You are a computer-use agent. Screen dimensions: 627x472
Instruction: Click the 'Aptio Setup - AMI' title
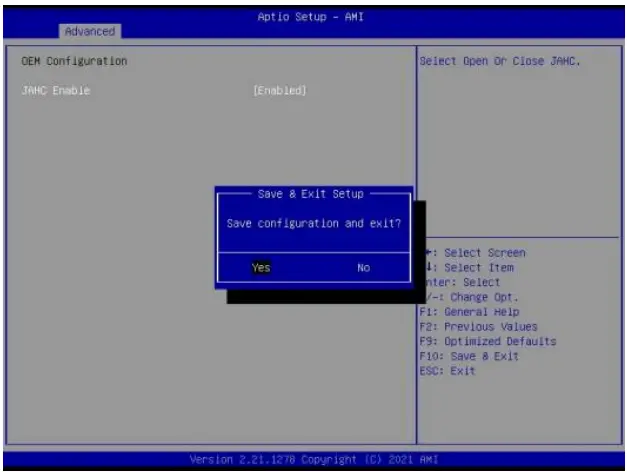tap(311, 17)
